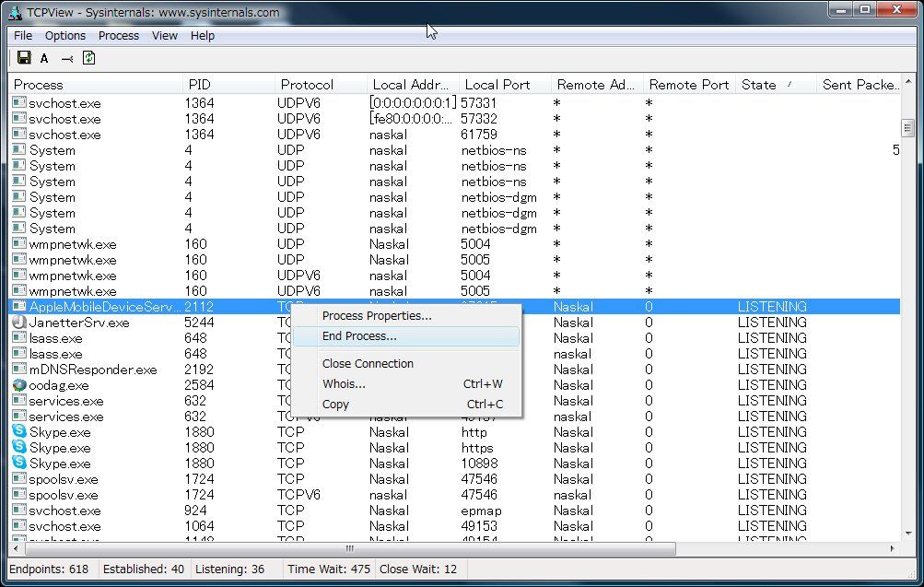Choose Close Connection from context menu
The width and height of the screenshot is (924, 587).
coord(406,364)
